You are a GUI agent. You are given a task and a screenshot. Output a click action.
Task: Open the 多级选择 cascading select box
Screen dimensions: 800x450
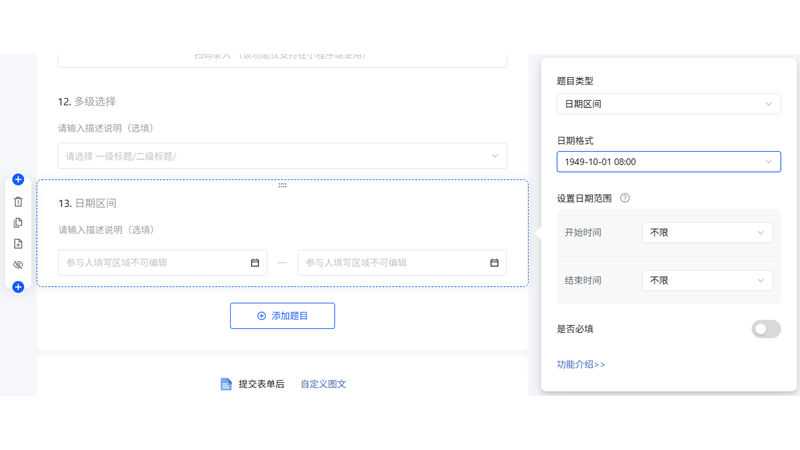282,156
